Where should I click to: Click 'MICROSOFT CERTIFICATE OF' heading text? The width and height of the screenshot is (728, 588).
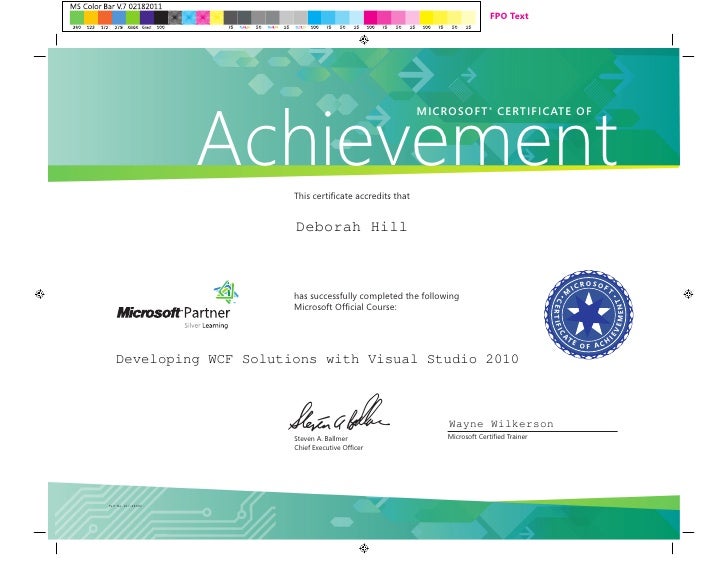pyautogui.click(x=504, y=111)
